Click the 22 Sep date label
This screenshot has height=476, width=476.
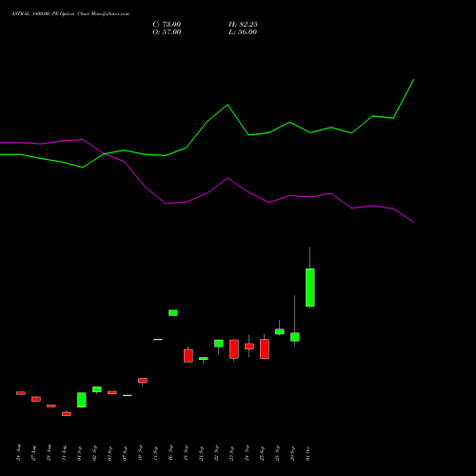pyautogui.click(x=217, y=453)
